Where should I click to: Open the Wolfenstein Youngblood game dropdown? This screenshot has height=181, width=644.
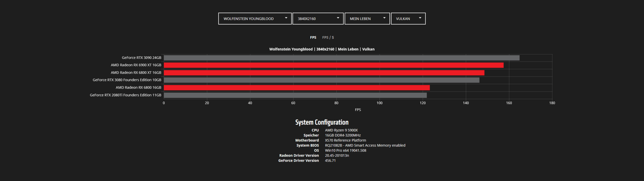[x=255, y=19]
